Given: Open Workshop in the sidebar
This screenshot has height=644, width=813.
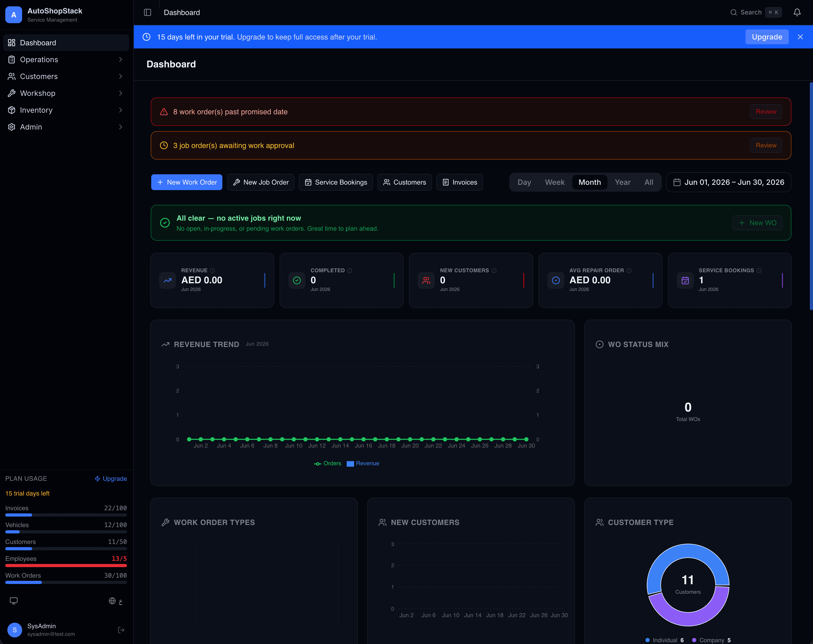Looking at the screenshot, I should pyautogui.click(x=66, y=93).
